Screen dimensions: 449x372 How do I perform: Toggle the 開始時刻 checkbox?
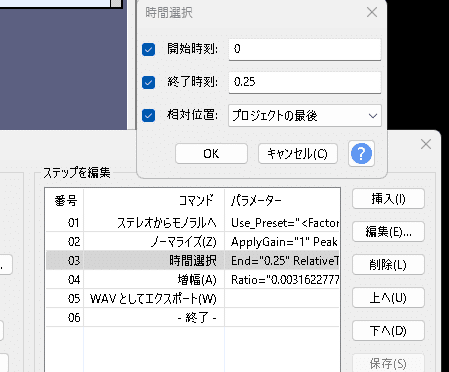coord(148,50)
